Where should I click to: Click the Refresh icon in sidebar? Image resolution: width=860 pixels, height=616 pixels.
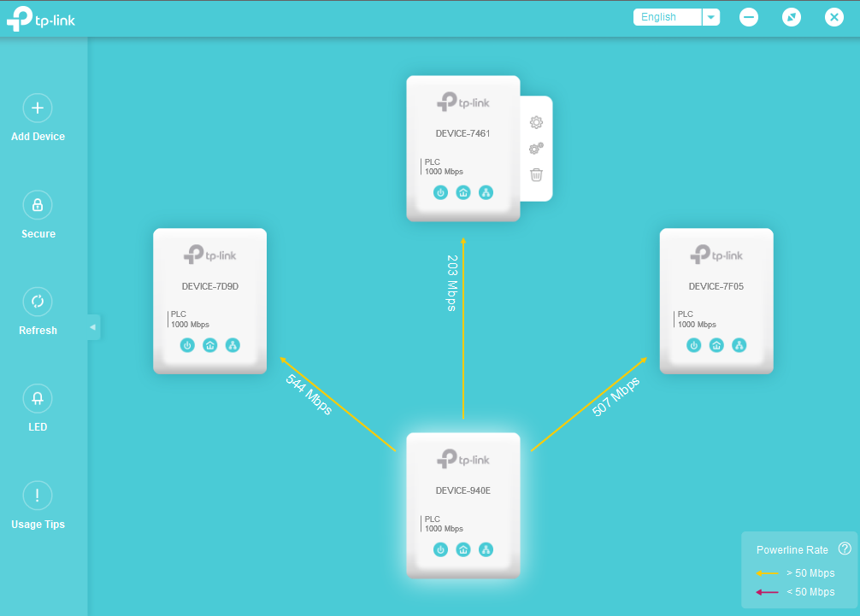[x=38, y=302]
